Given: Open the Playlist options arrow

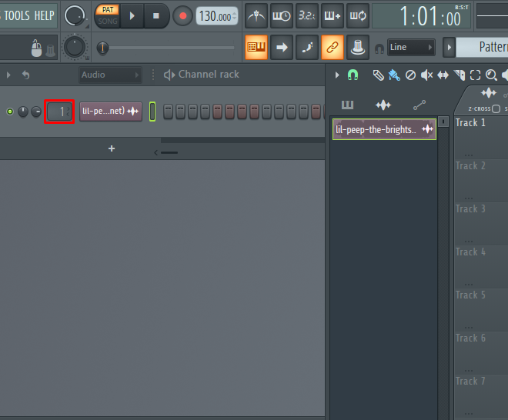Looking at the screenshot, I should [337, 75].
